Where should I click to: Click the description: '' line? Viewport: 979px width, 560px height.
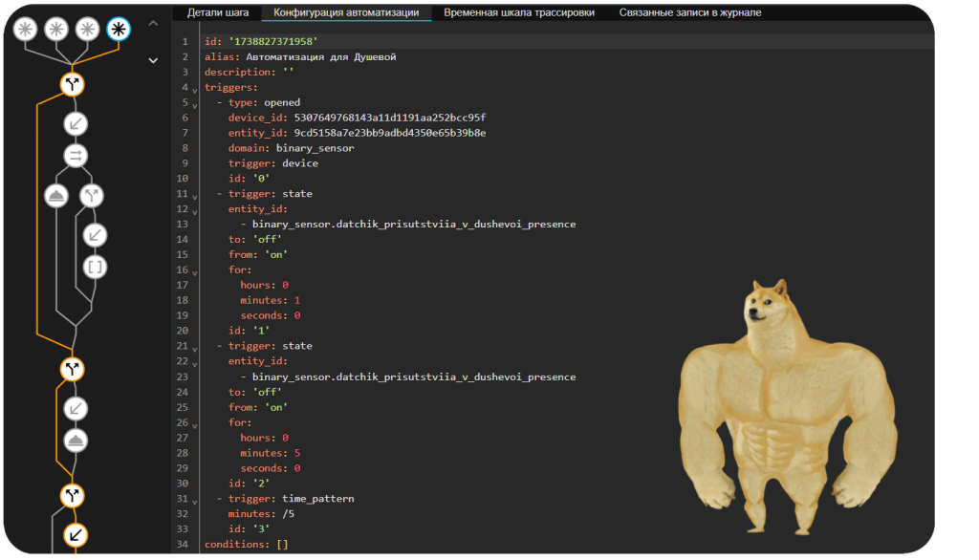click(x=249, y=72)
